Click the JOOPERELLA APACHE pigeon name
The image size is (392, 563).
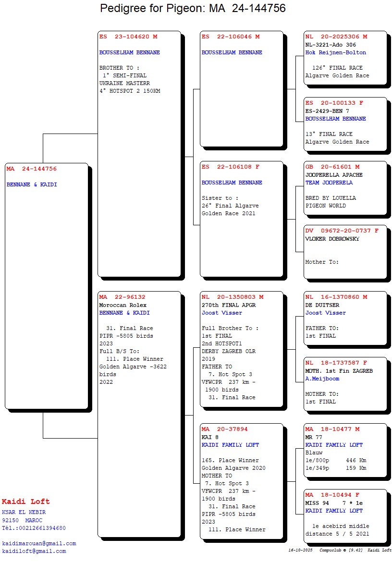(x=334, y=175)
